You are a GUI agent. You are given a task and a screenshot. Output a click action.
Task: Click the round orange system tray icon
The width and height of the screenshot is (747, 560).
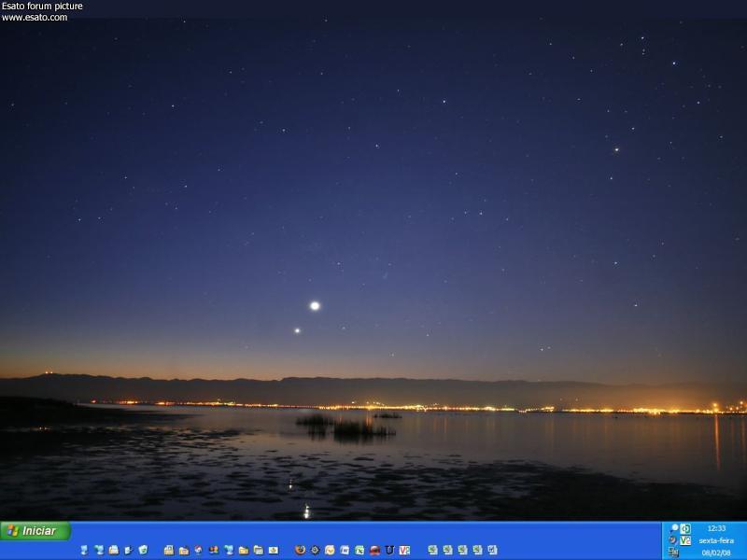click(x=672, y=540)
